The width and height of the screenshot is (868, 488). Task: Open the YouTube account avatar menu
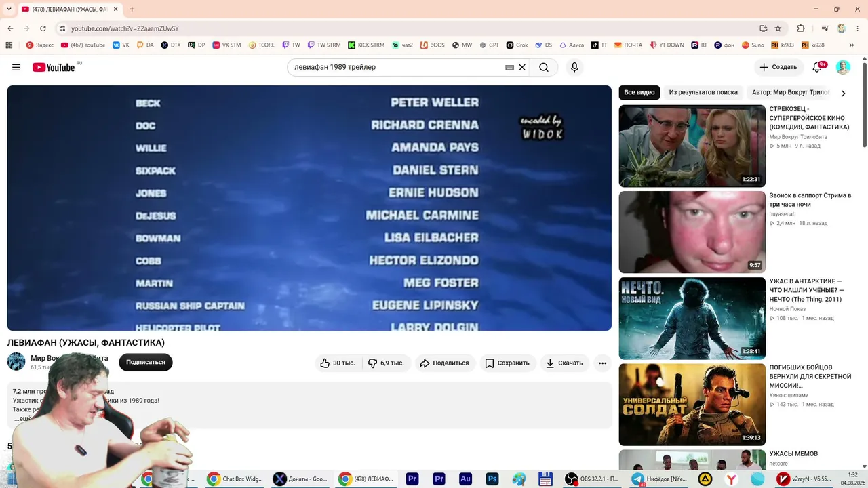(843, 67)
